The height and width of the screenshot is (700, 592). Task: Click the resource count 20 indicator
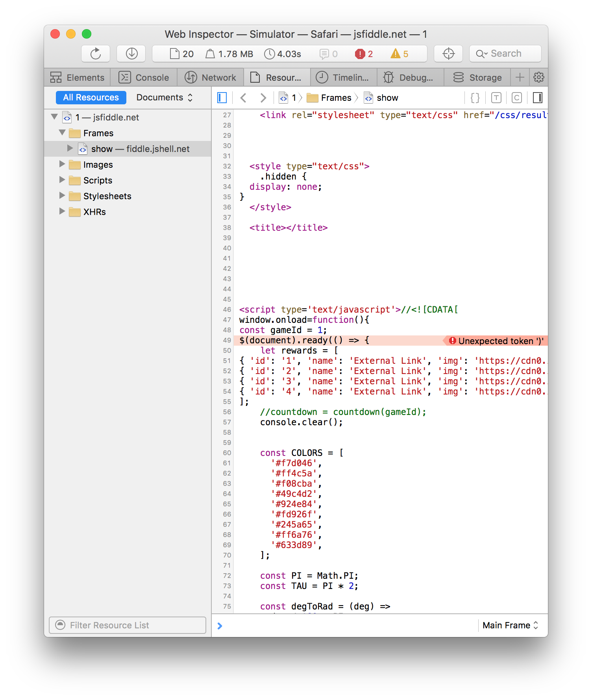point(181,54)
